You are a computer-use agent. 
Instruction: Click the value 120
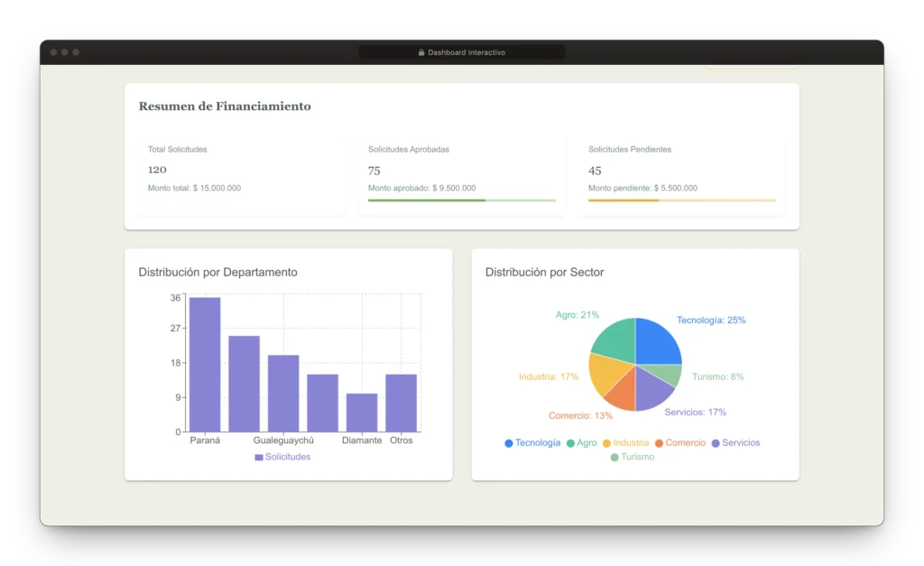tap(157, 170)
